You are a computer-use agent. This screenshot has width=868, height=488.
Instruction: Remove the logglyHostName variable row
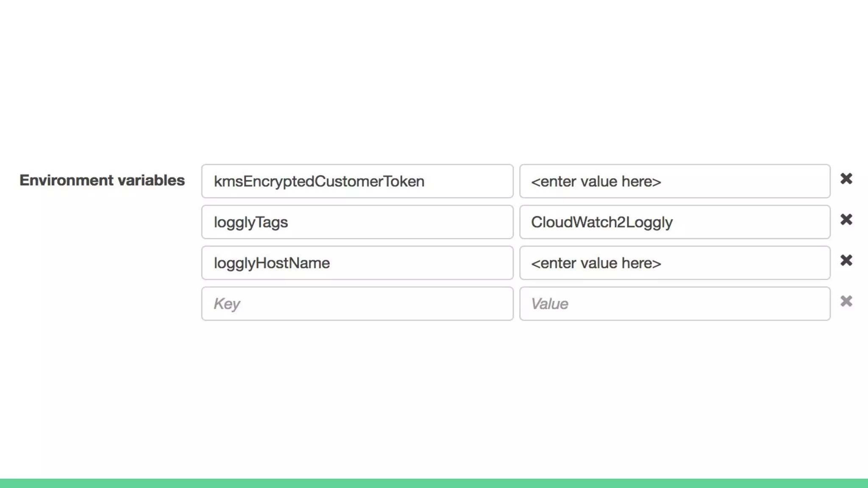pos(846,260)
